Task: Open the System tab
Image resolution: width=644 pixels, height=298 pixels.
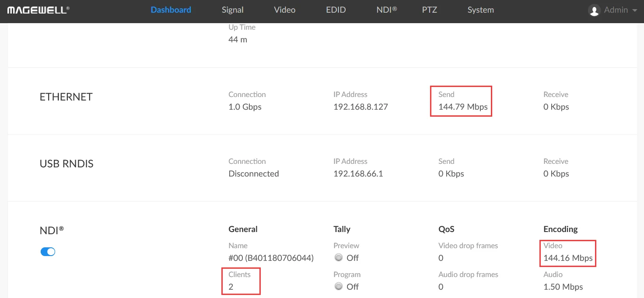Action: pos(480,10)
